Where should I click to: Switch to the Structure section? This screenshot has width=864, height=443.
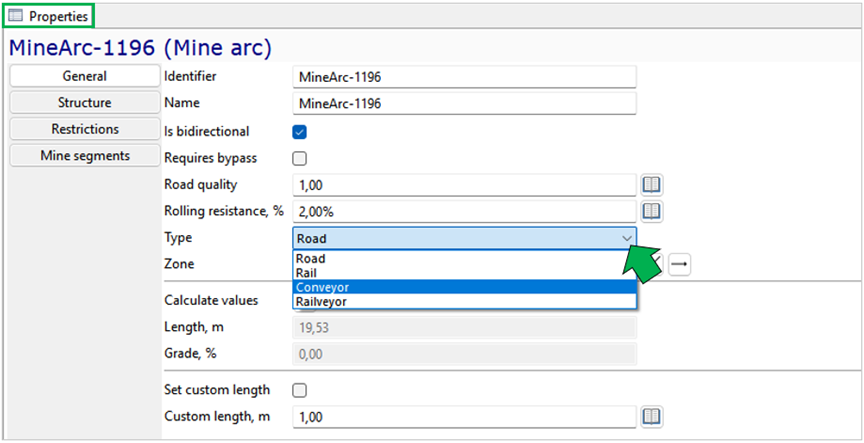tap(85, 102)
